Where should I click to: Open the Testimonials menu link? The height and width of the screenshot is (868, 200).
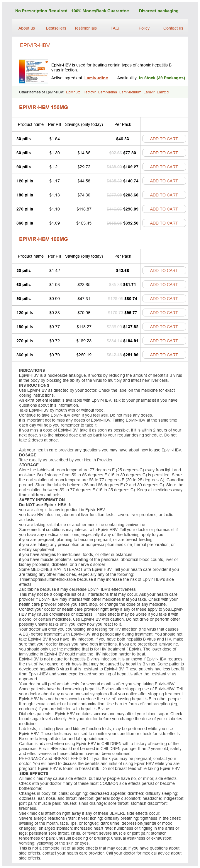pos(85,28)
